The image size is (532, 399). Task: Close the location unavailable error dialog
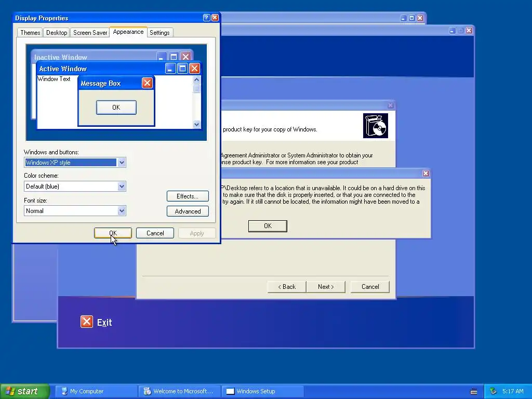(426, 174)
